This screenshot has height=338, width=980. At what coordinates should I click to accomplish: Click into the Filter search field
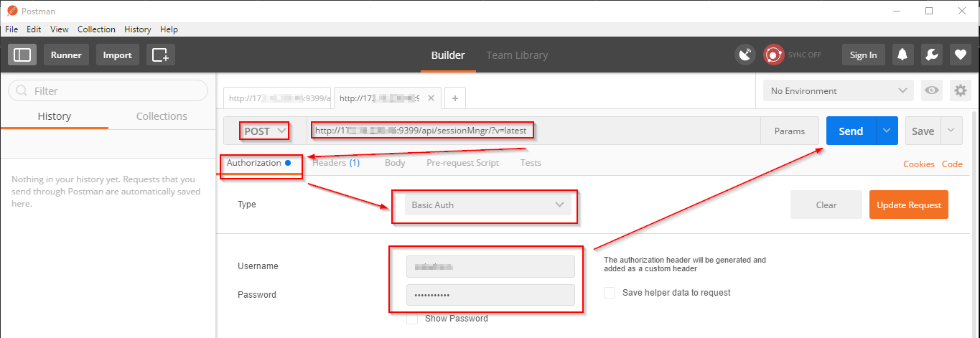[108, 90]
